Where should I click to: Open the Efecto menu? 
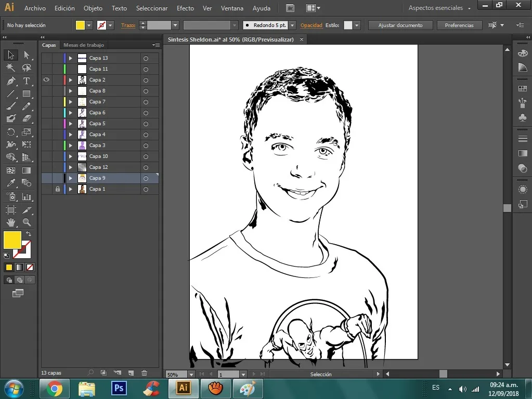(x=185, y=8)
